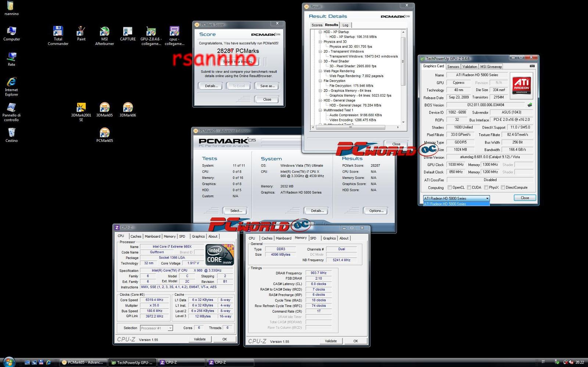Open the Computer desktop icon
Viewport: 588px width, 367px height.
[11, 34]
